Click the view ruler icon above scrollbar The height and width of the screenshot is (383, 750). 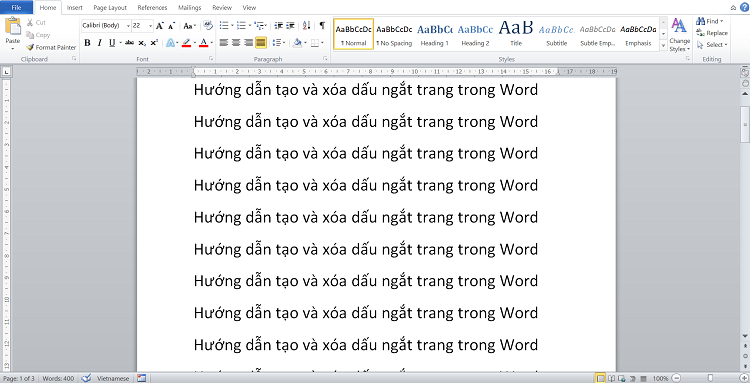pyautogui.click(x=745, y=72)
